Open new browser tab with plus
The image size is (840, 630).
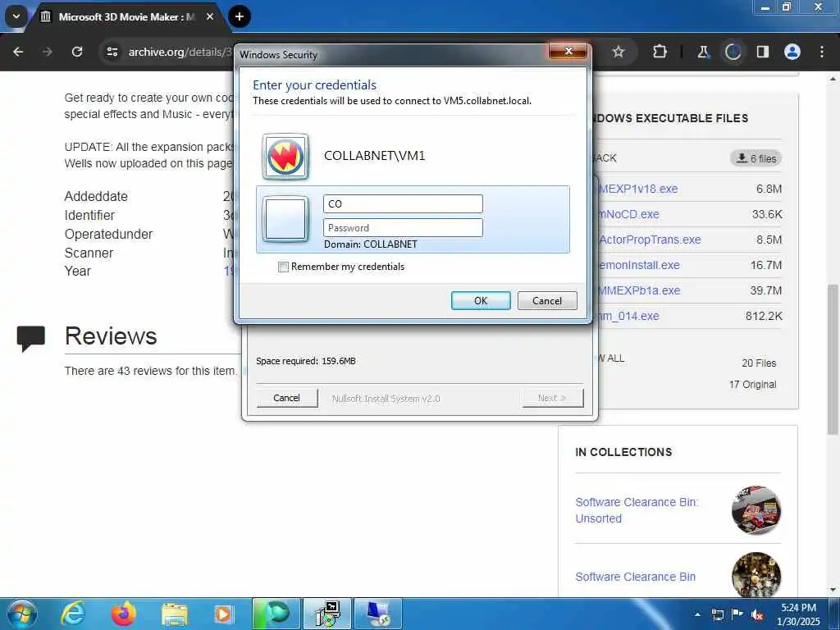coord(239,16)
